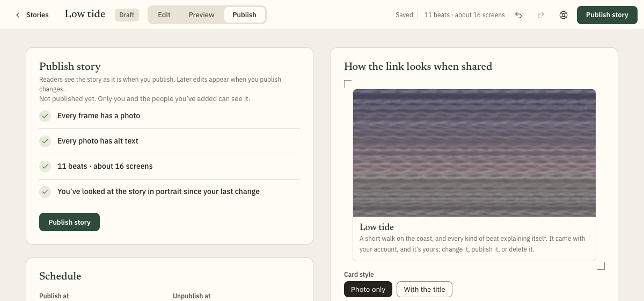
Task: Click the 'Unpublish at' label
Action: click(x=192, y=296)
